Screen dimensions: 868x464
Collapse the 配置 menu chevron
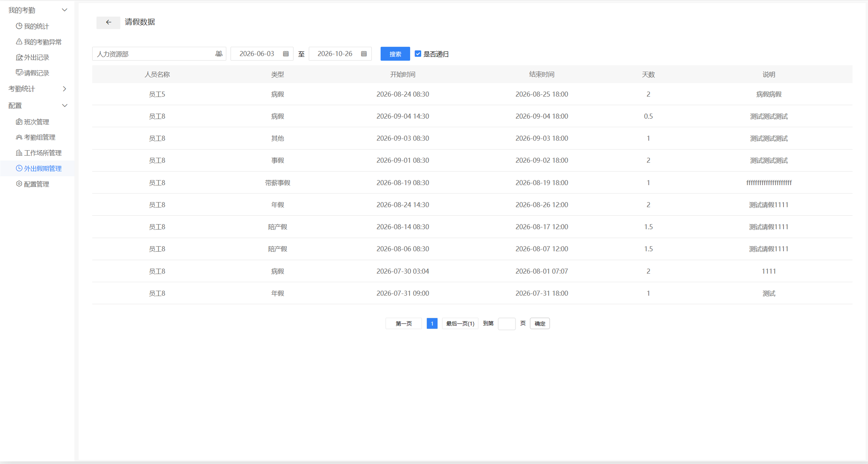[65, 106]
